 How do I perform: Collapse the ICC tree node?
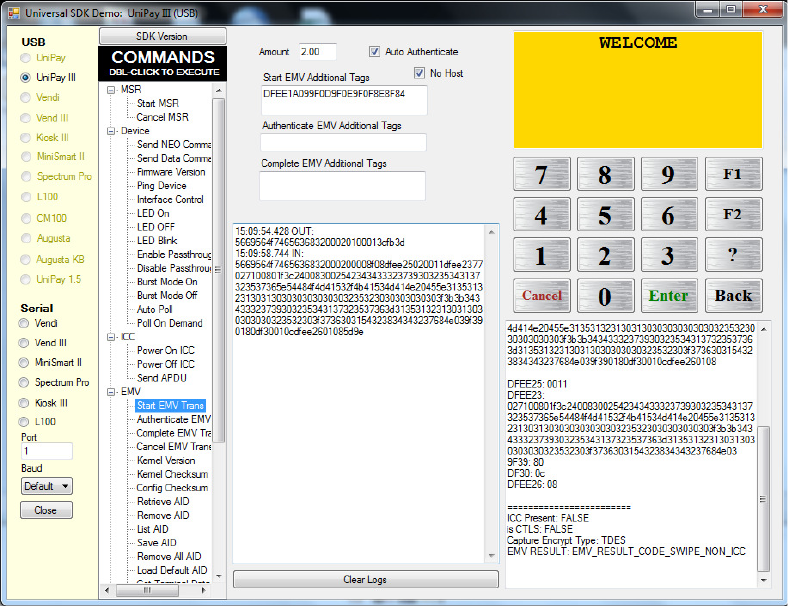coord(111,337)
